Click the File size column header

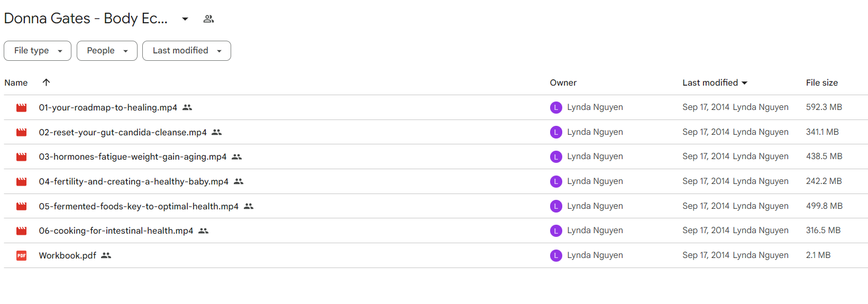821,83
